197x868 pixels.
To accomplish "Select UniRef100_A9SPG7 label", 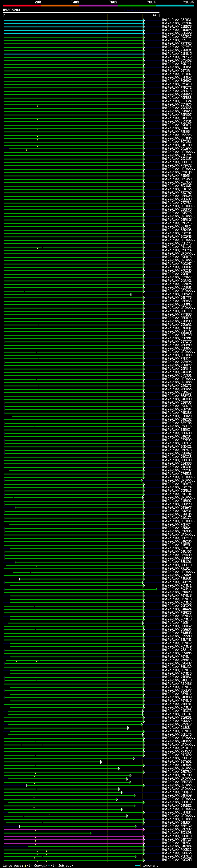I will click(176, 37).
